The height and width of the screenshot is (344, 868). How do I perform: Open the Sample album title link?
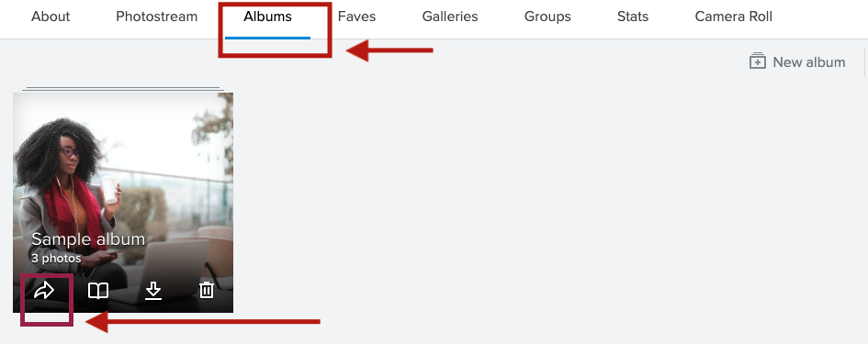(88, 239)
